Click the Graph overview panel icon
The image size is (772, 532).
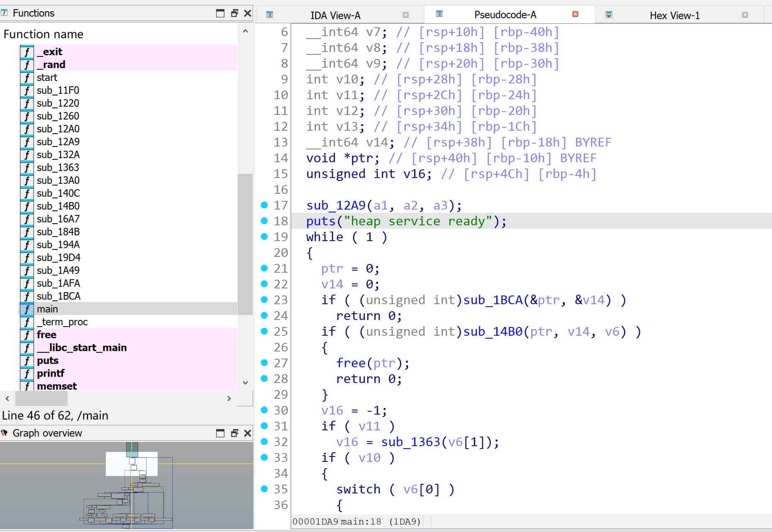[x=5, y=433]
